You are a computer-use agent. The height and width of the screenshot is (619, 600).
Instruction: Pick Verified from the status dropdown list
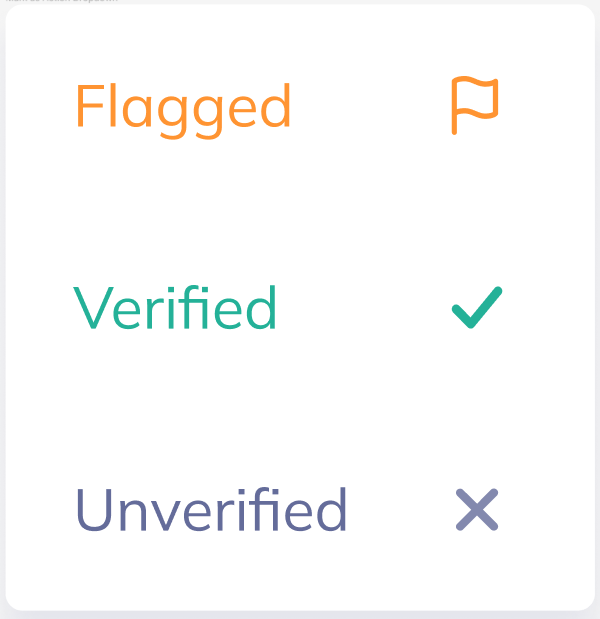pyautogui.click(x=300, y=308)
